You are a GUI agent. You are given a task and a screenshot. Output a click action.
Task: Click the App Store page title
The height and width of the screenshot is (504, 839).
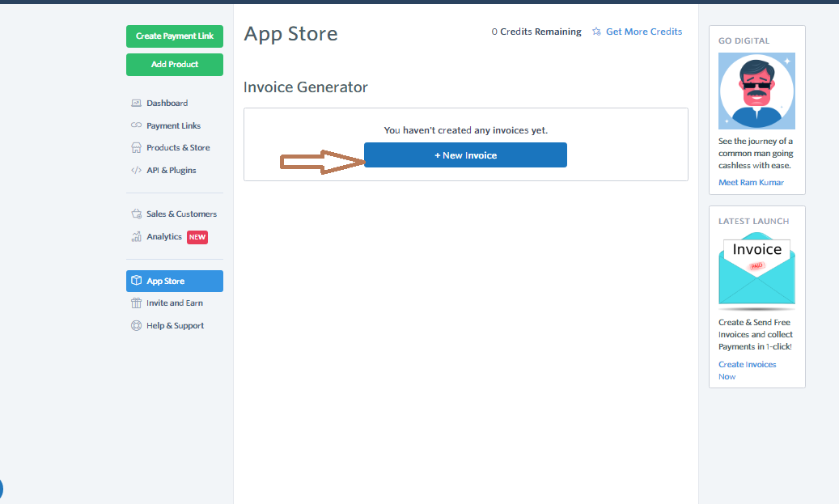point(290,34)
